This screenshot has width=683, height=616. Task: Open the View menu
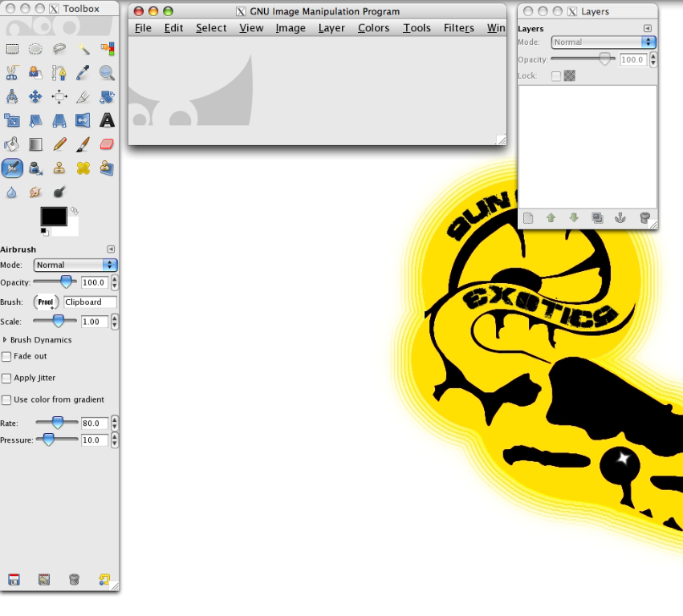click(251, 28)
